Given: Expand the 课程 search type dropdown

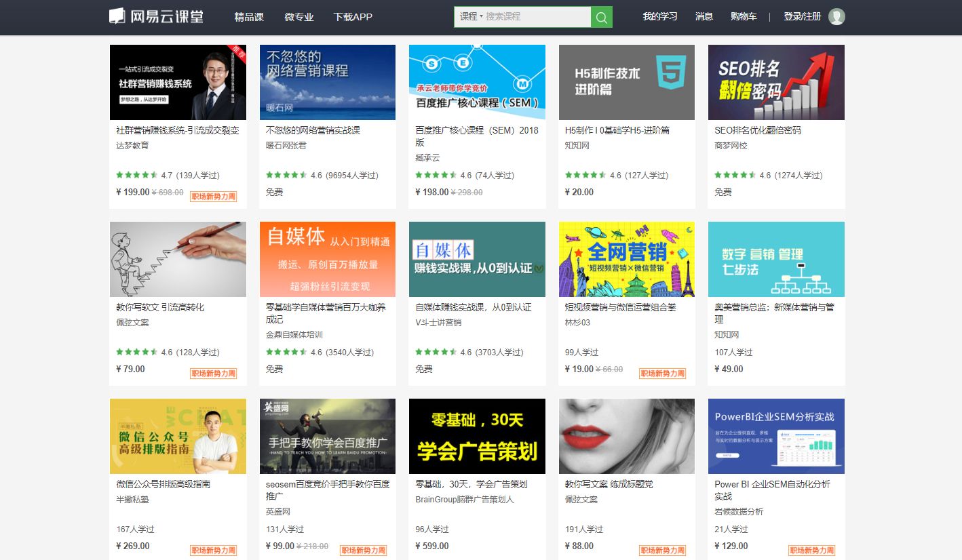Looking at the screenshot, I should [x=471, y=16].
